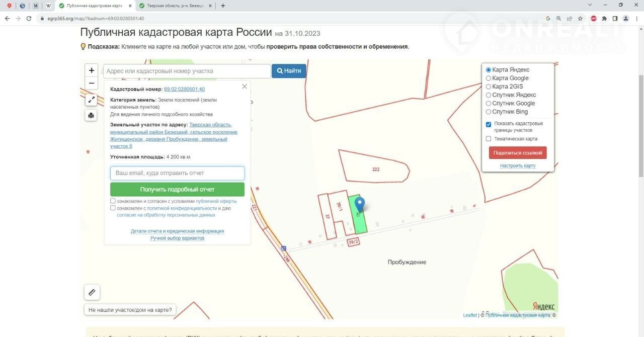This screenshot has width=644, height=337.
Task: Toggle fullscreen map view icon
Action: pos(91,100)
